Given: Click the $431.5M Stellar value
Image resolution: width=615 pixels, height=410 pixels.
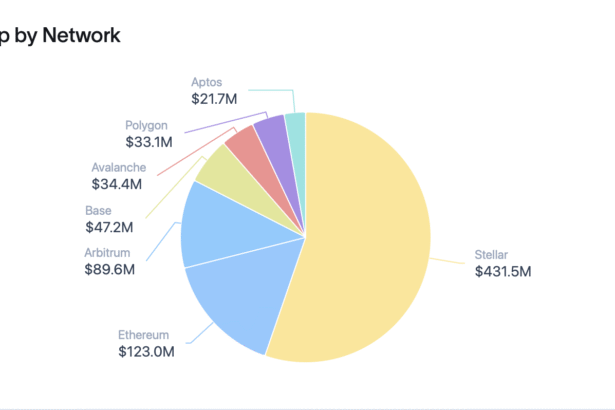Looking at the screenshot, I should click(503, 271).
